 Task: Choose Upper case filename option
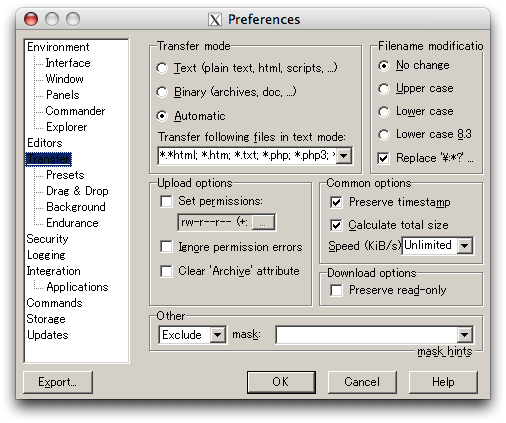(x=384, y=89)
